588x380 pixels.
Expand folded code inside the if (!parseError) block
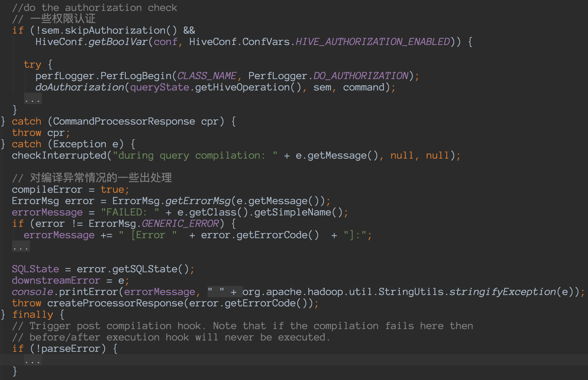pos(33,360)
